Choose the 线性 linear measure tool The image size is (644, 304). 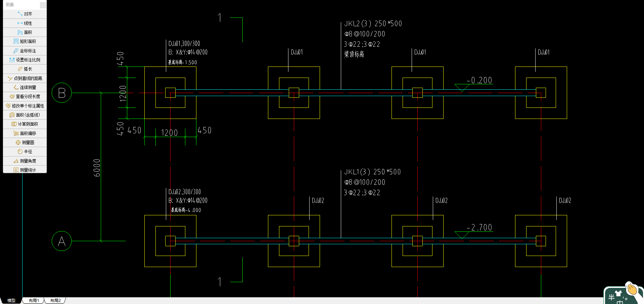[x=25, y=23]
